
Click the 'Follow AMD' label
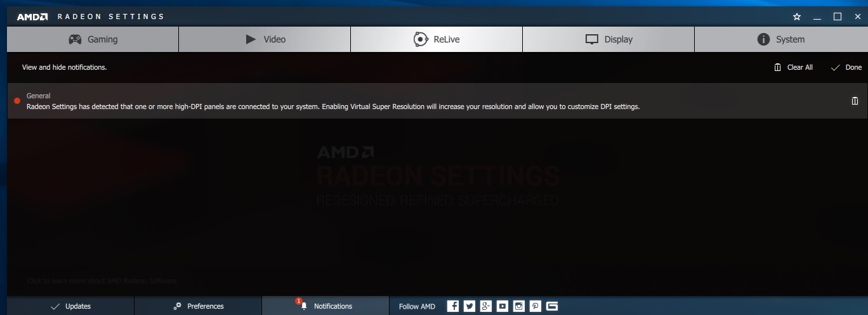417,306
